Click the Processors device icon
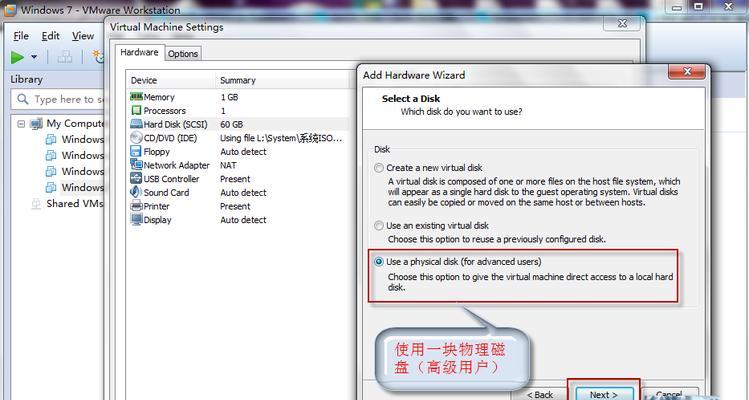The width and height of the screenshot is (749, 400). click(136, 110)
